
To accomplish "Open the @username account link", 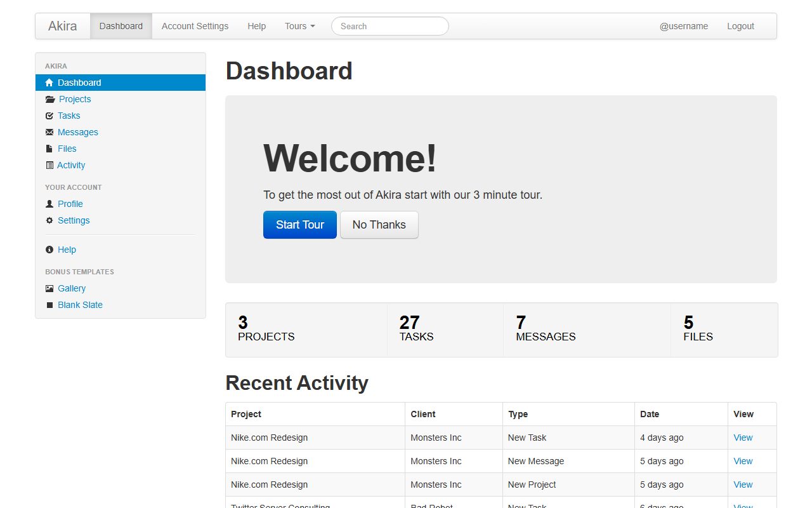I will point(684,26).
